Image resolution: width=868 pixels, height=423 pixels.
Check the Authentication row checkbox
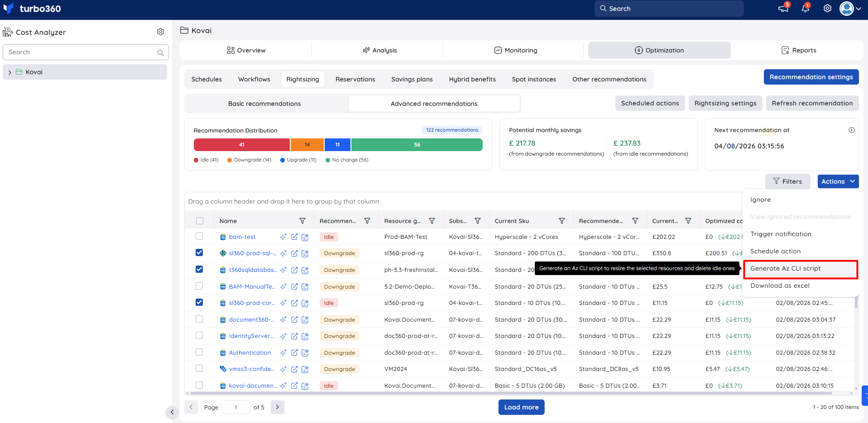pos(199,352)
